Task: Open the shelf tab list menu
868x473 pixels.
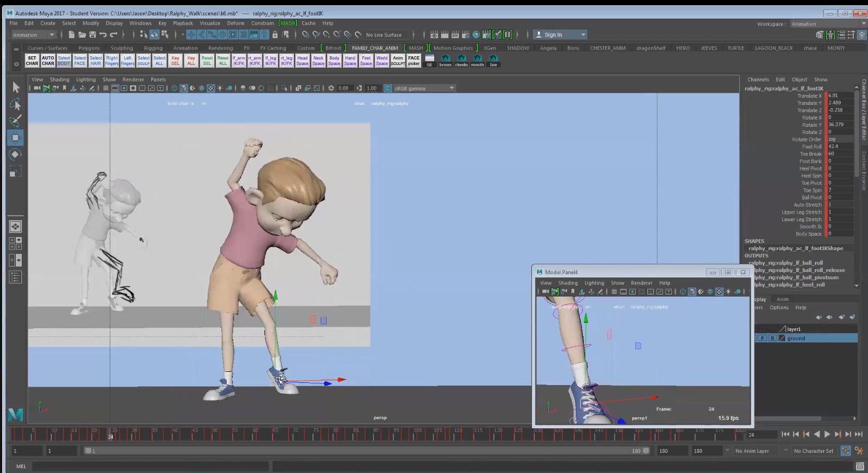Action: (16, 49)
